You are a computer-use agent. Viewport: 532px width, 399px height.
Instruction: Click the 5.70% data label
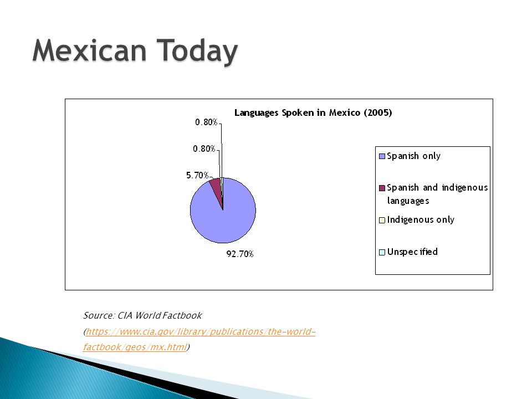(197, 176)
